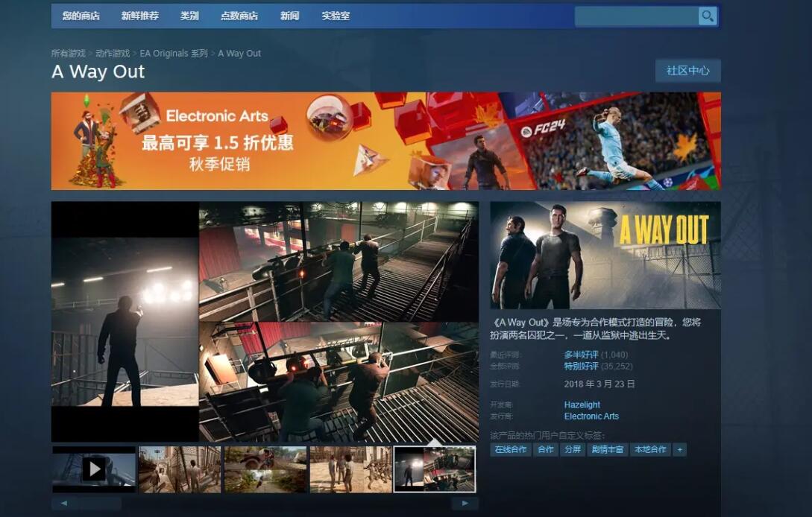Click the A Way Out header capsule image
The width and height of the screenshot is (812, 517).
pos(605,256)
